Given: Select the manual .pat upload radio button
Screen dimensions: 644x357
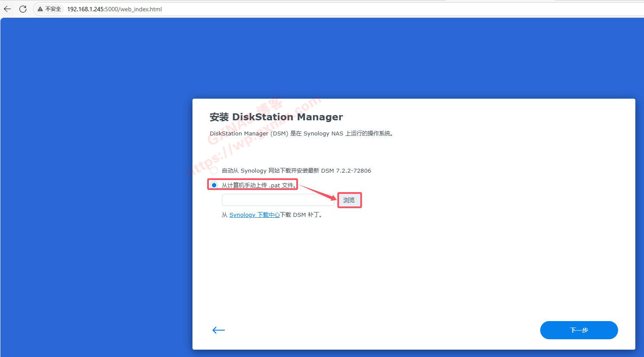Looking at the screenshot, I should [x=214, y=185].
